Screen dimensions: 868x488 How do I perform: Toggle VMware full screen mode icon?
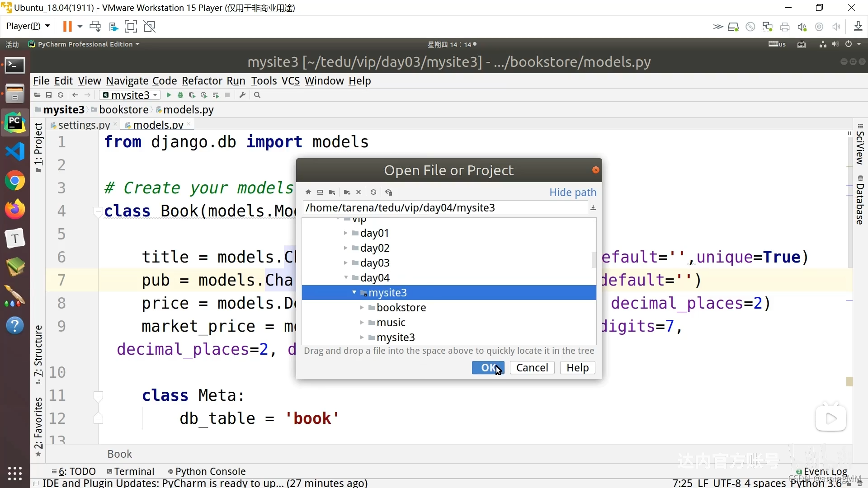tap(131, 27)
